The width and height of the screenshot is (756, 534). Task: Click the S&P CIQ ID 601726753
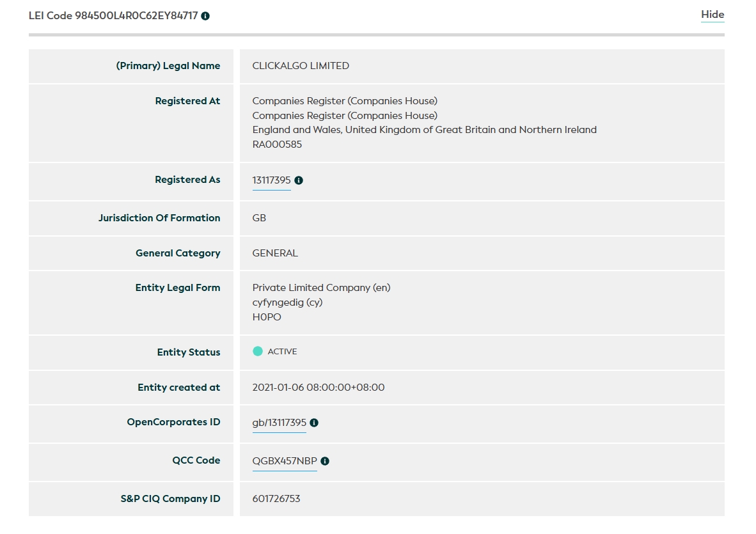click(x=276, y=499)
